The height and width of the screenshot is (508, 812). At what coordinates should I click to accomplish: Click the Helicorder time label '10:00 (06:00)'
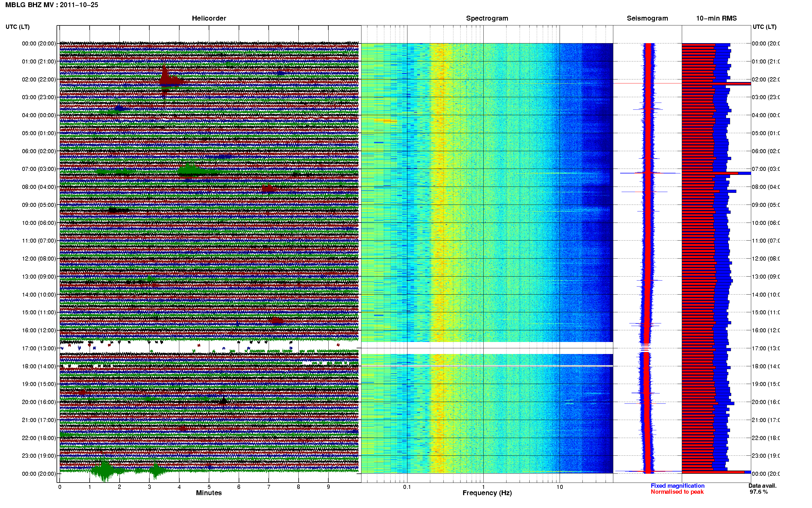point(39,223)
